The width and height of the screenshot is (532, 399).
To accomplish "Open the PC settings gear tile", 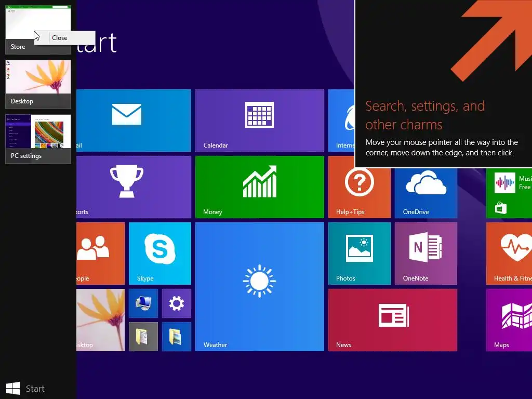I will 177,303.
